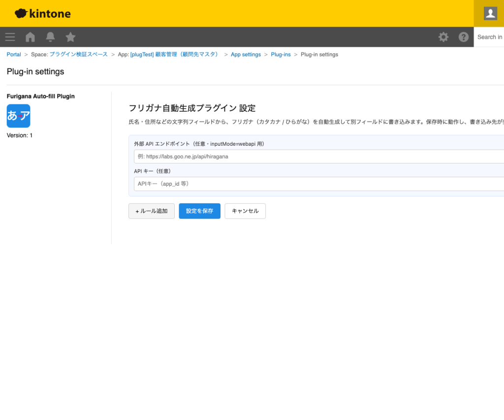Open the notifications bell
504x420 pixels.
tap(50, 37)
